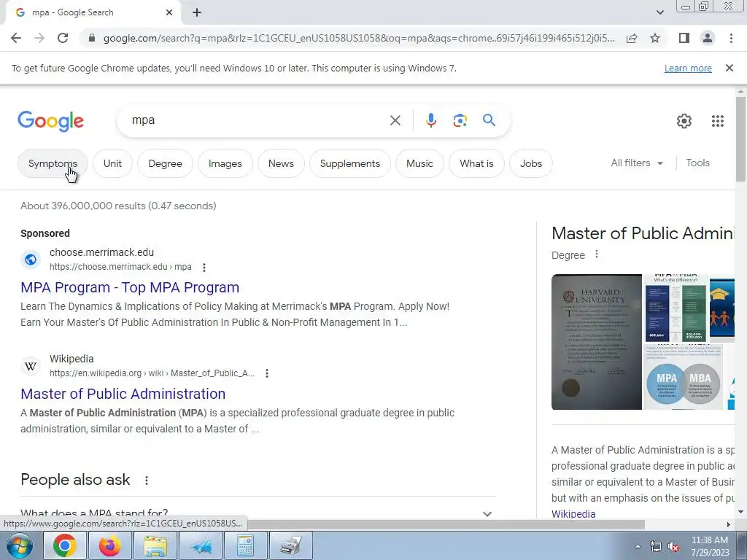Start voice search with microphone
747x560 pixels.
tap(430, 120)
